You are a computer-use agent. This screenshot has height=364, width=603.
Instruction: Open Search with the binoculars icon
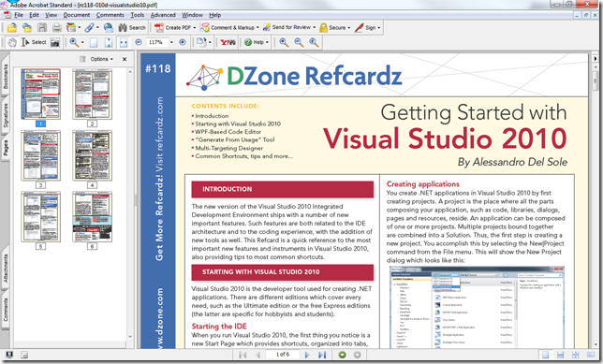pyautogui.click(x=132, y=27)
